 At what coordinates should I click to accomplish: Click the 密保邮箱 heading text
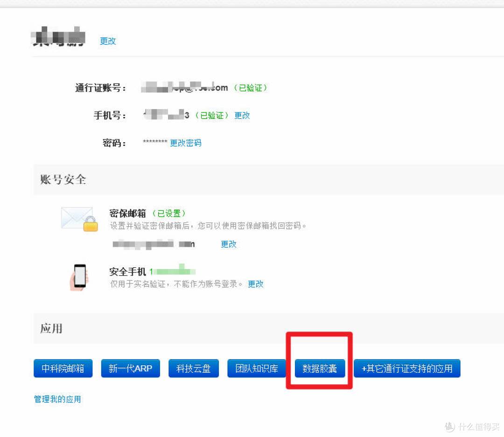[127, 213]
